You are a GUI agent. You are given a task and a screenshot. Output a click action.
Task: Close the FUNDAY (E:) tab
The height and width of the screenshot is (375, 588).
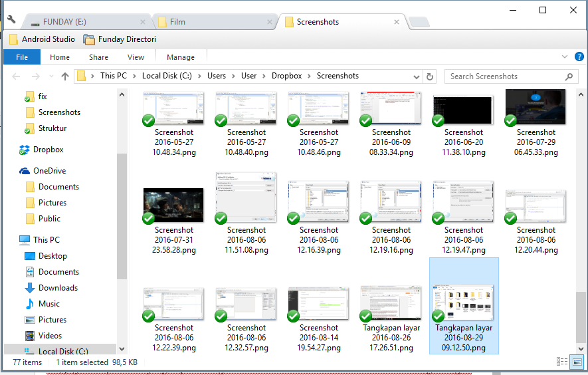click(142, 22)
